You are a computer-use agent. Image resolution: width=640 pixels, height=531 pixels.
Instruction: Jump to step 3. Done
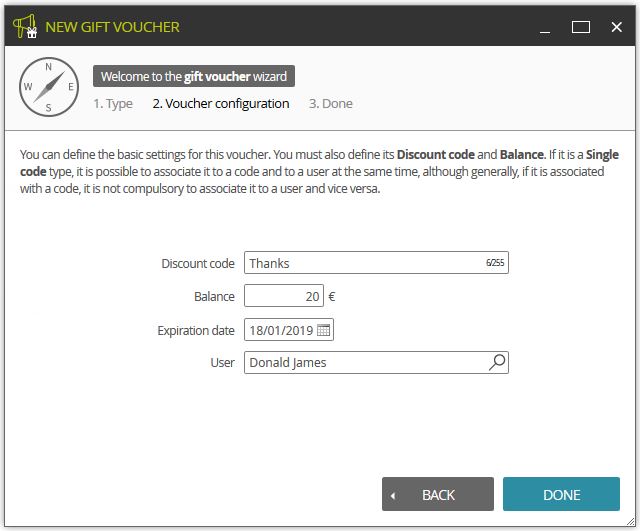coord(331,104)
